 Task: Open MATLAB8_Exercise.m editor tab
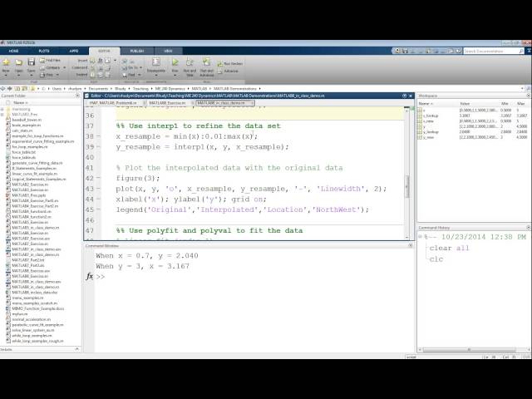point(167,103)
